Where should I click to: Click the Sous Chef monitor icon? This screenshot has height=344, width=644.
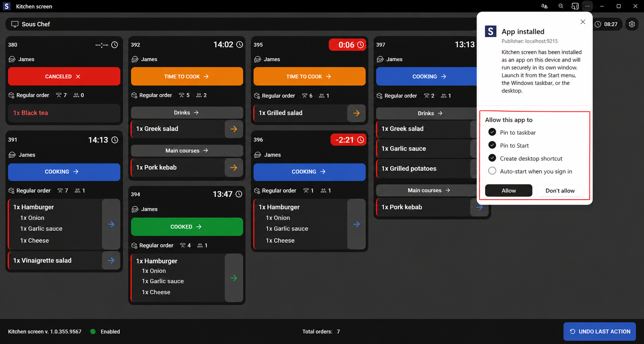15,24
